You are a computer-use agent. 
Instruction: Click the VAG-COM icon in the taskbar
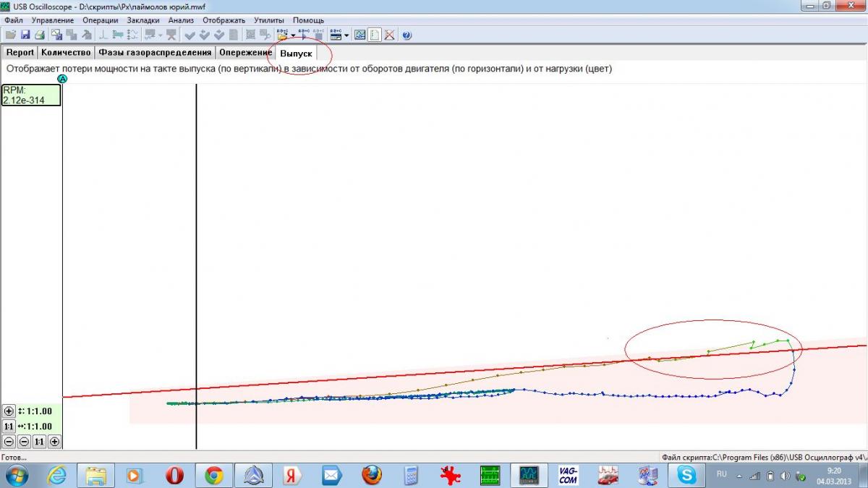coord(568,475)
